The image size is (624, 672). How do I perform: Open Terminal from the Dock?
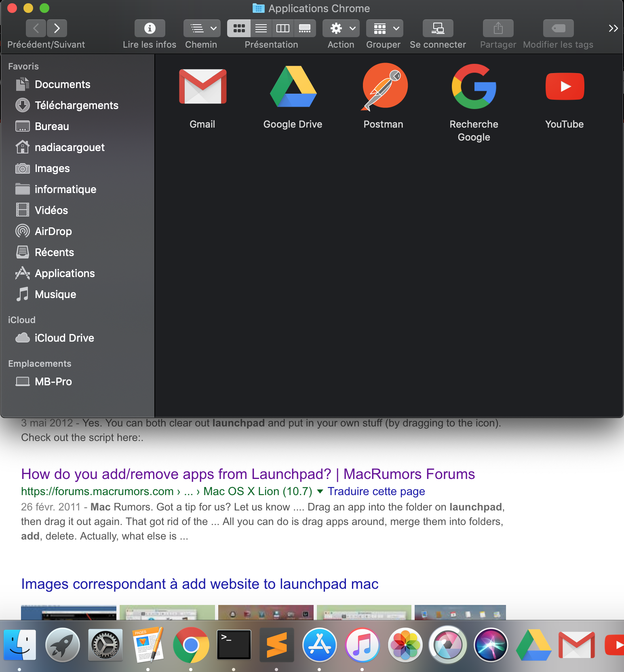[x=234, y=645]
